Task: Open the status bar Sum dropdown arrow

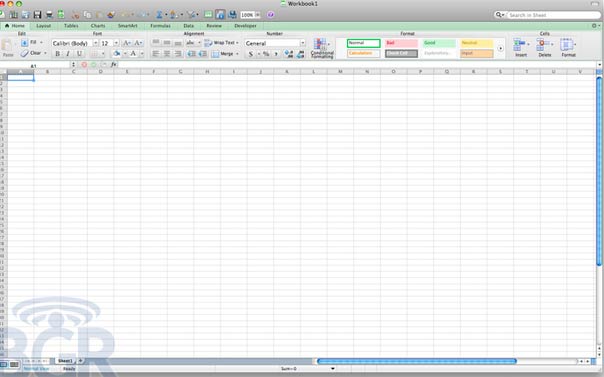Action: 333,369
